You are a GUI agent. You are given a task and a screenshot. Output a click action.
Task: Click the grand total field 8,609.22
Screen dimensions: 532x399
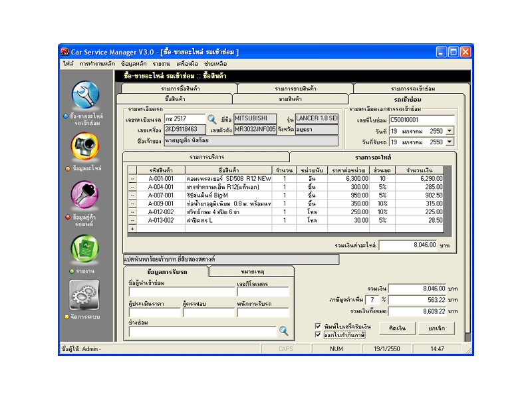418,311
